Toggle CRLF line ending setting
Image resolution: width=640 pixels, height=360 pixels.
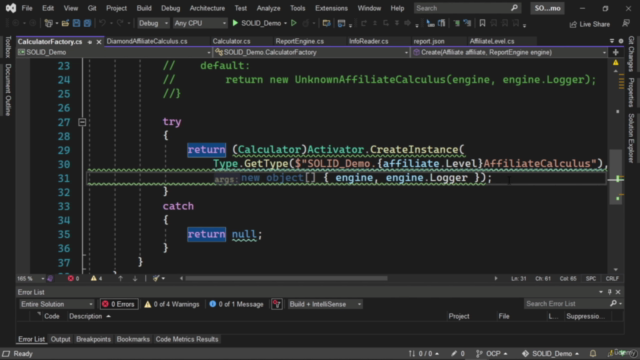click(x=612, y=278)
